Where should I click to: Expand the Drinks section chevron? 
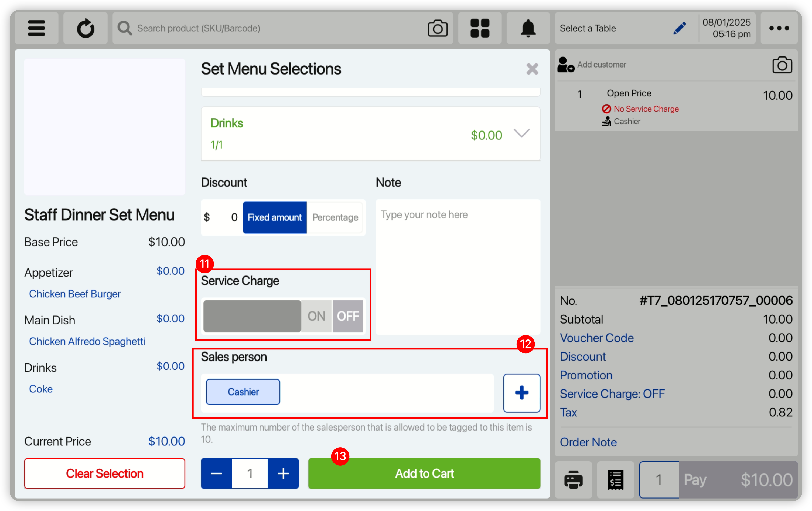(x=521, y=133)
